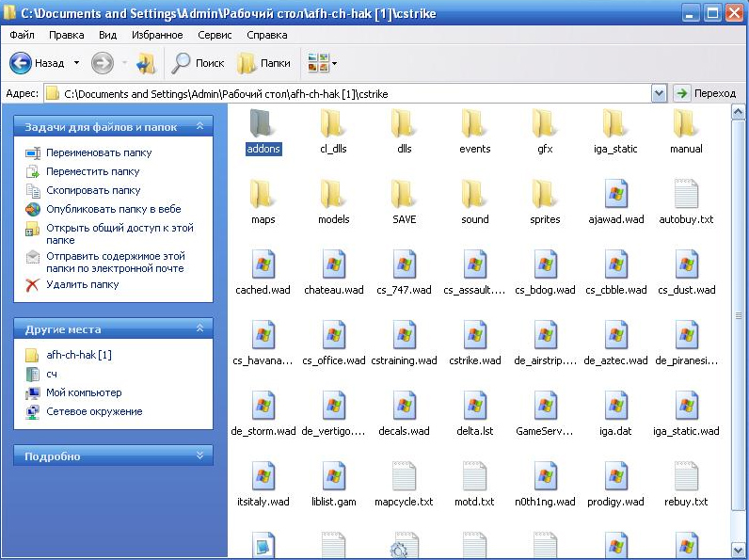Open afh-ch-hak [1] in Другие места

pos(79,355)
